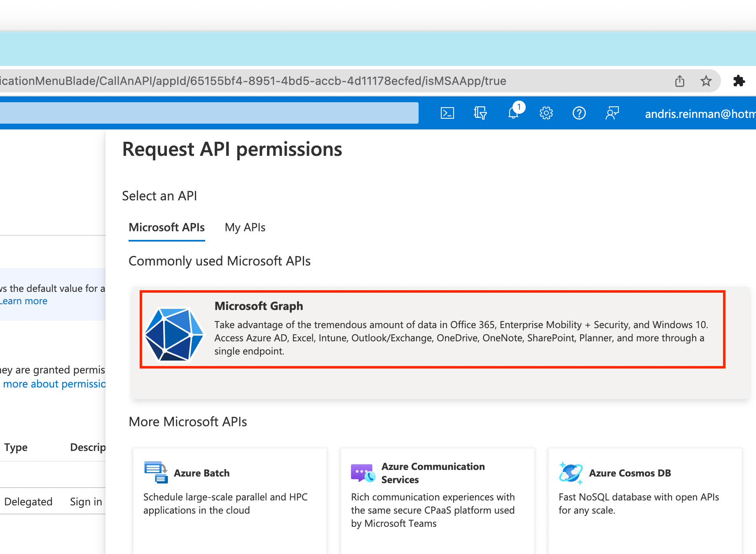Viewport: 756px width, 554px height.
Task: Click the Azure Batch icon
Action: 156,472
